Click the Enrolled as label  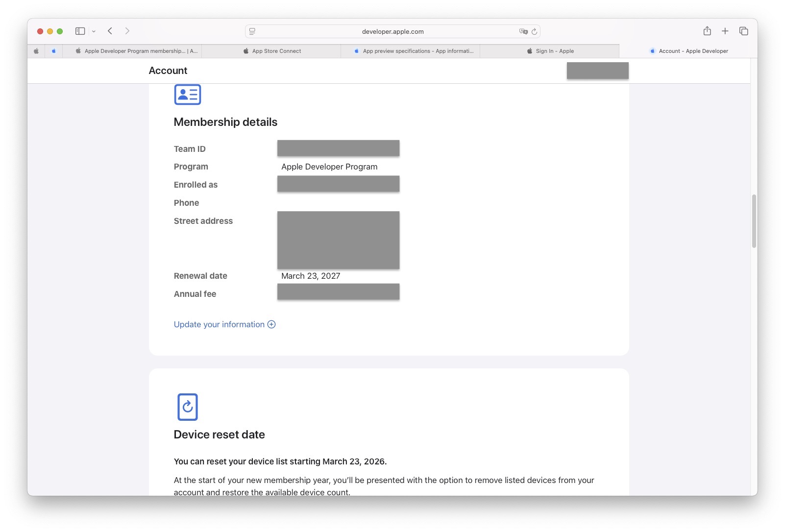(196, 185)
